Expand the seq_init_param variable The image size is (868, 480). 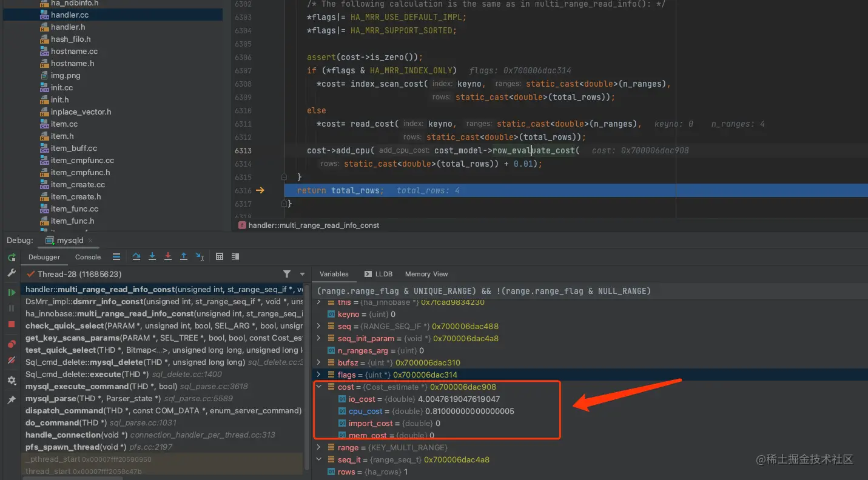pyautogui.click(x=319, y=338)
